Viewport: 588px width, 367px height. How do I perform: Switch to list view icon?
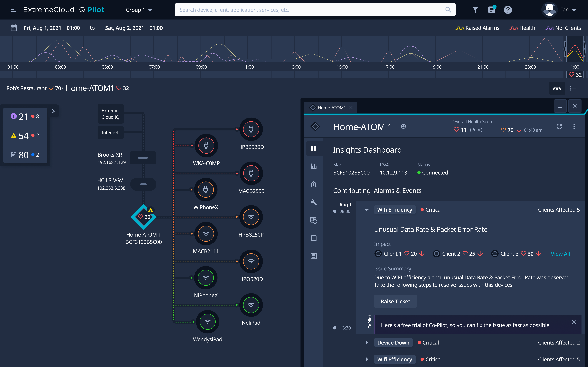(573, 88)
